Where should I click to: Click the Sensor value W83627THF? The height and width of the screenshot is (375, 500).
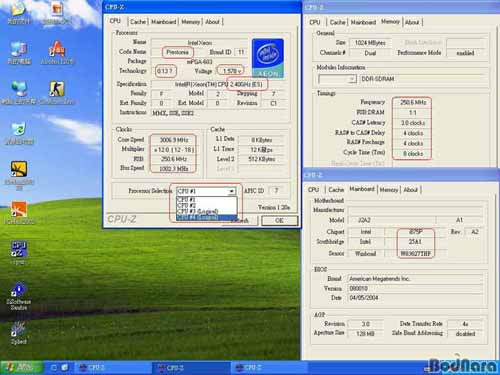(415, 254)
